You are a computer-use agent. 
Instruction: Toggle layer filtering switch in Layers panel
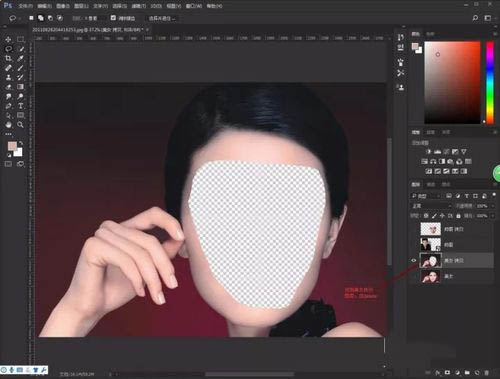494,195
